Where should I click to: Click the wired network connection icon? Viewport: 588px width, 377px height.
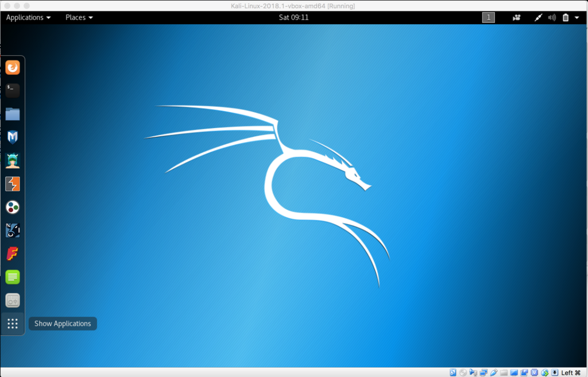point(538,17)
